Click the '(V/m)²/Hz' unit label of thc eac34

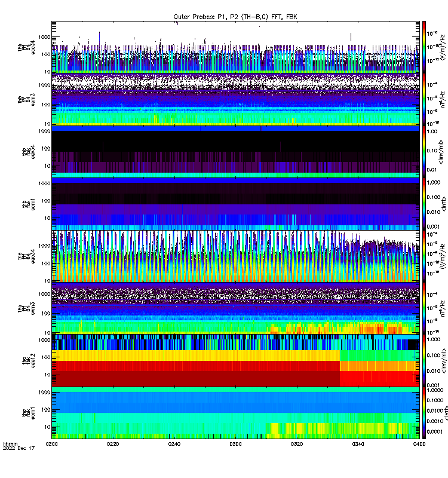[x=444, y=256]
